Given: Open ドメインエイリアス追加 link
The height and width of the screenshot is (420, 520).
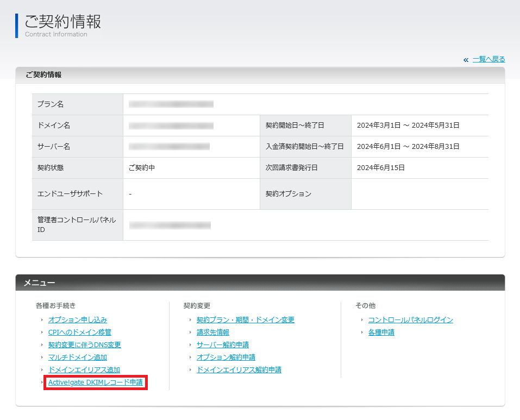Looking at the screenshot, I should point(84,370).
